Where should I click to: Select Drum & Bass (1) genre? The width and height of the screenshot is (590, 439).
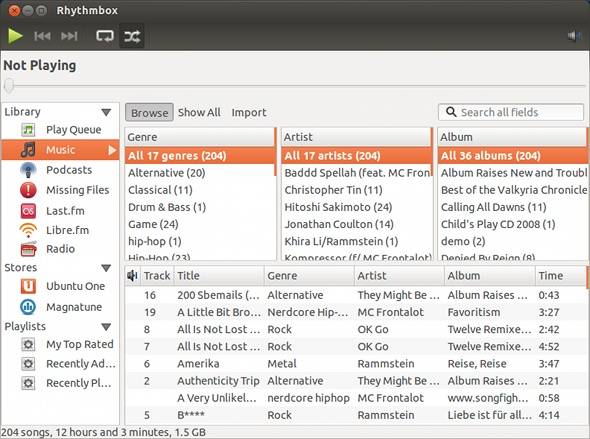pyautogui.click(x=200, y=207)
